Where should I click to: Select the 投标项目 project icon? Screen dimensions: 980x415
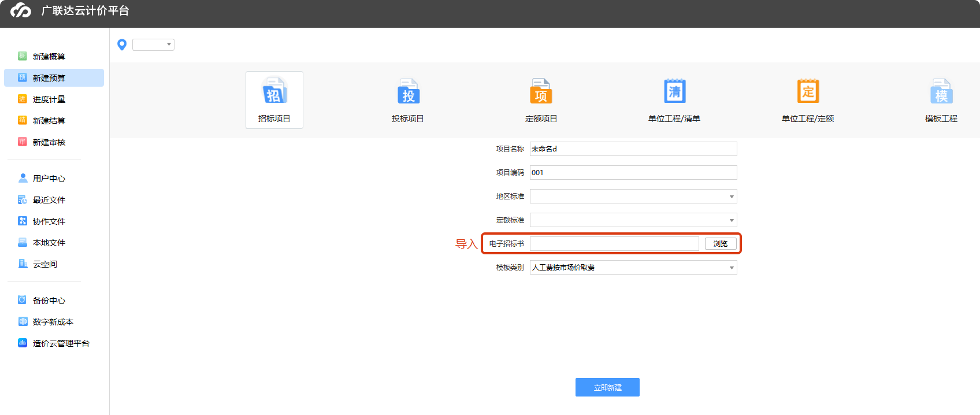pyautogui.click(x=408, y=91)
